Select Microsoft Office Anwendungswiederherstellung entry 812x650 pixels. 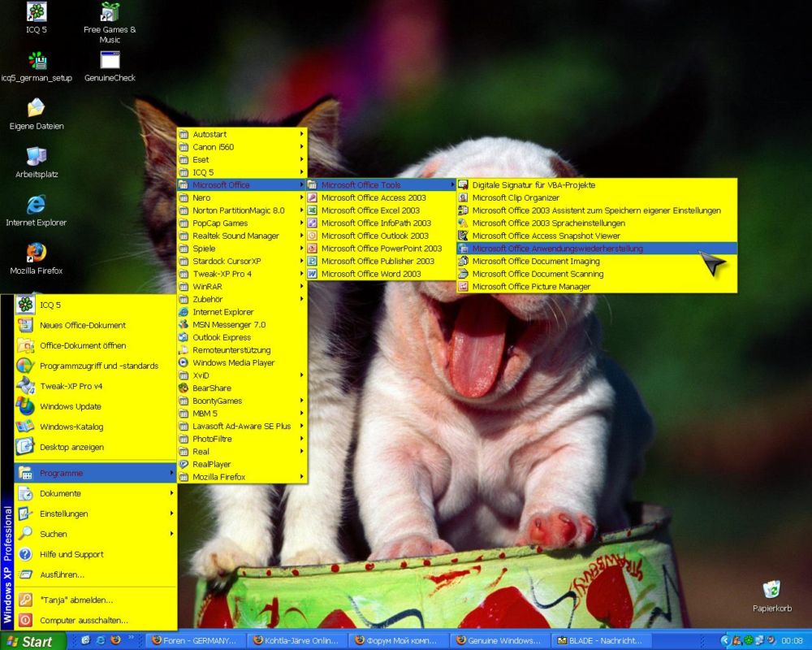(x=557, y=249)
